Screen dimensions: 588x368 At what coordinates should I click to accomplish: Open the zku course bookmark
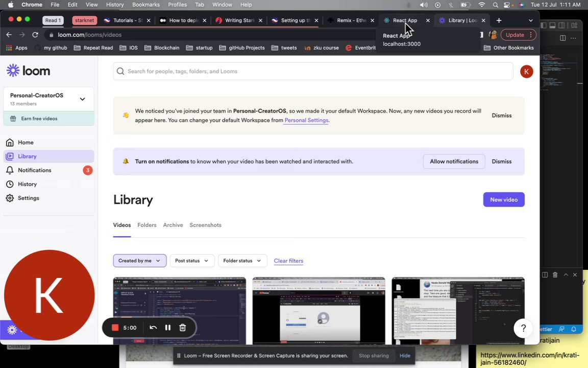click(322, 48)
